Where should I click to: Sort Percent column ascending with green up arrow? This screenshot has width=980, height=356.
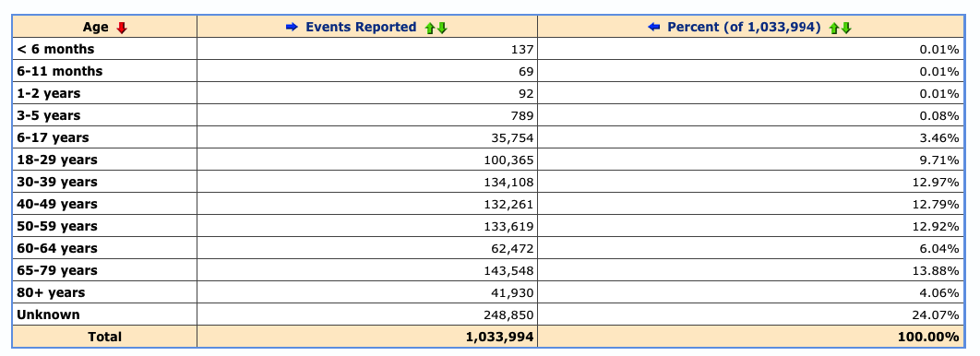point(834,28)
